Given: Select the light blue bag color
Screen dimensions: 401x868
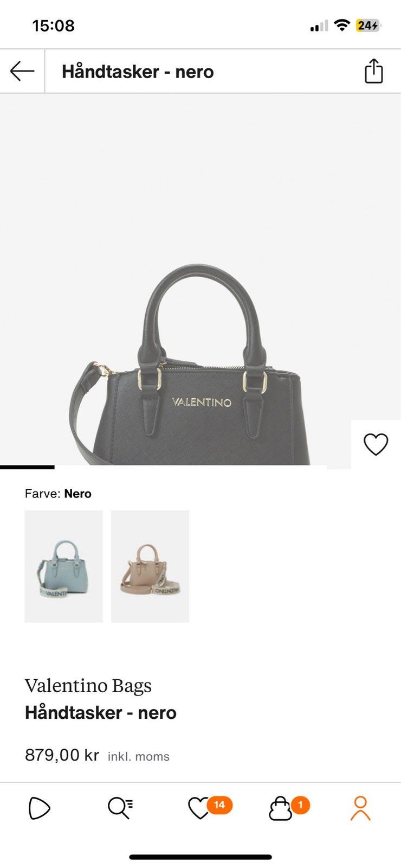Looking at the screenshot, I should (x=63, y=566).
